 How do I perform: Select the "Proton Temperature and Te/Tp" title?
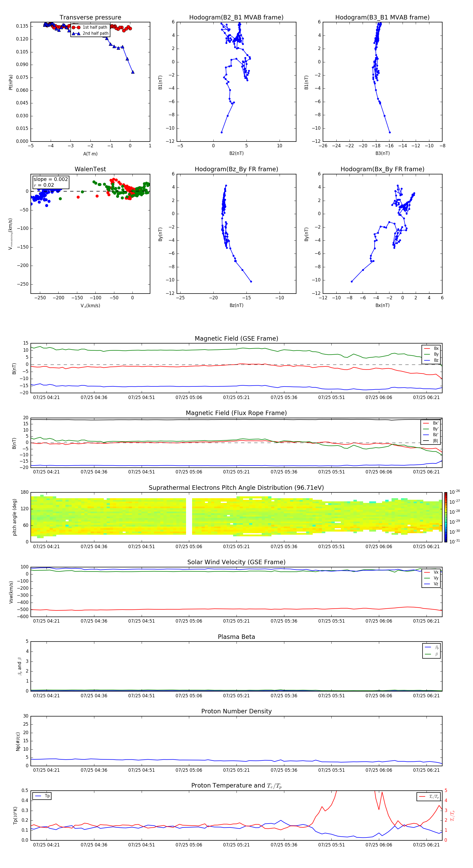[236, 786]
